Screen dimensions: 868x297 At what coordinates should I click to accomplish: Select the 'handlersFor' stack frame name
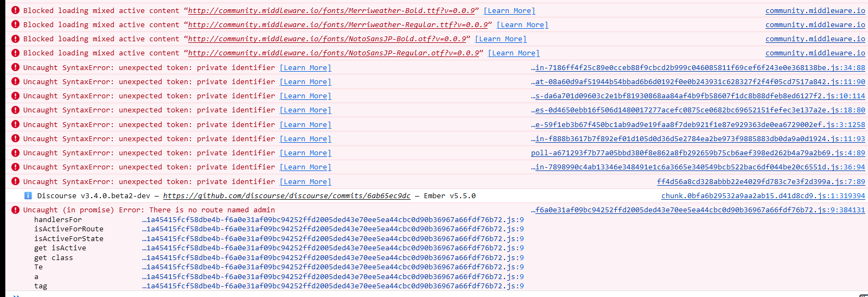pyautogui.click(x=58, y=219)
